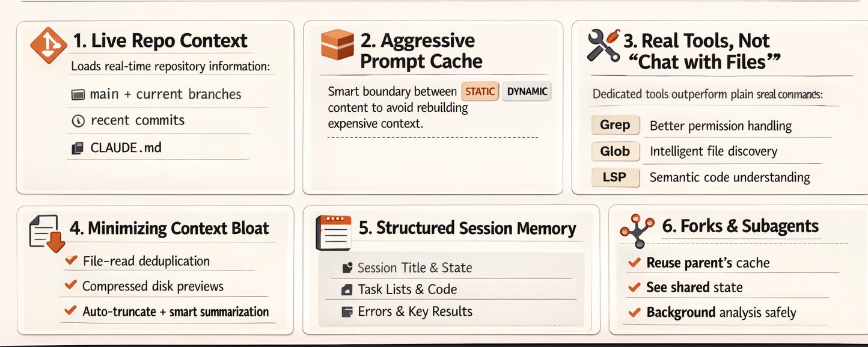Click the clock icon beside recent commits
The height and width of the screenshot is (347, 868).
tap(78, 121)
